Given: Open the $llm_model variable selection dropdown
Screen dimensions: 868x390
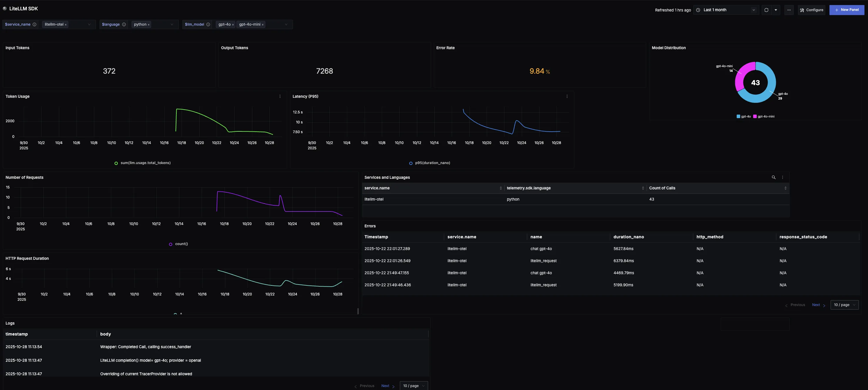Looking at the screenshot, I should [286, 24].
